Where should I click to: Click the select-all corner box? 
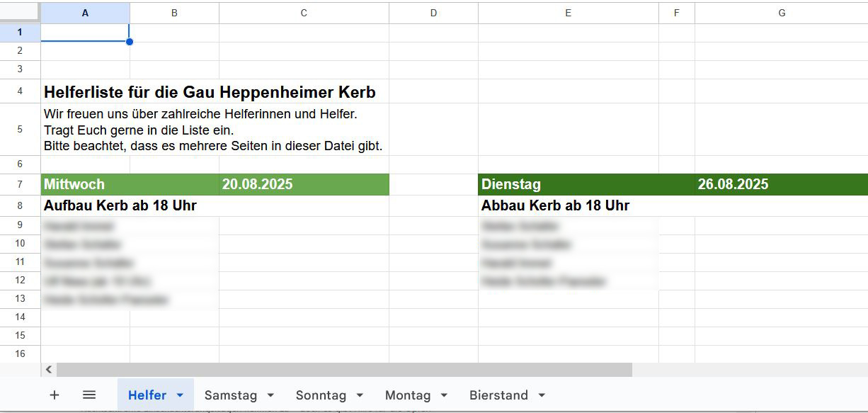(20, 13)
